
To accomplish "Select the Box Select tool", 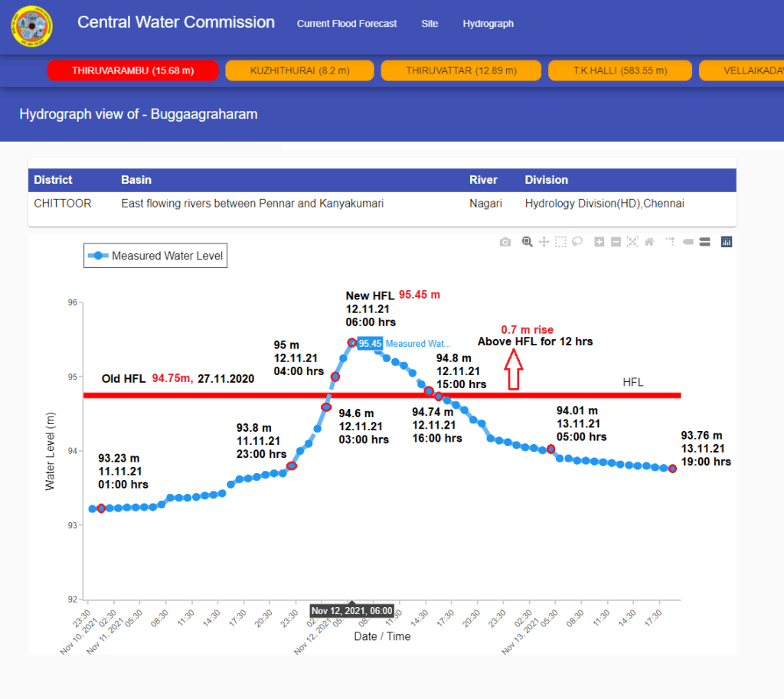I will click(560, 242).
